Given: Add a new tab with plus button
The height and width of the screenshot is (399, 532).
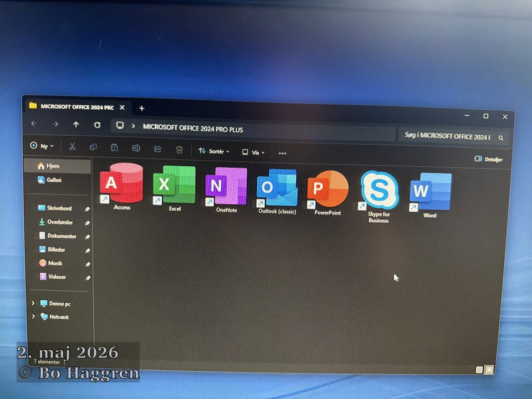Looking at the screenshot, I should [x=142, y=108].
